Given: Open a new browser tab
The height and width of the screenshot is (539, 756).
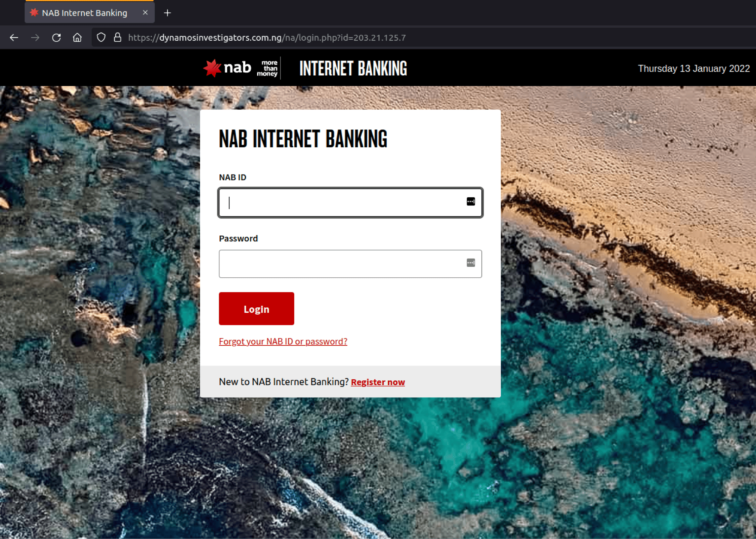Looking at the screenshot, I should 167,13.
